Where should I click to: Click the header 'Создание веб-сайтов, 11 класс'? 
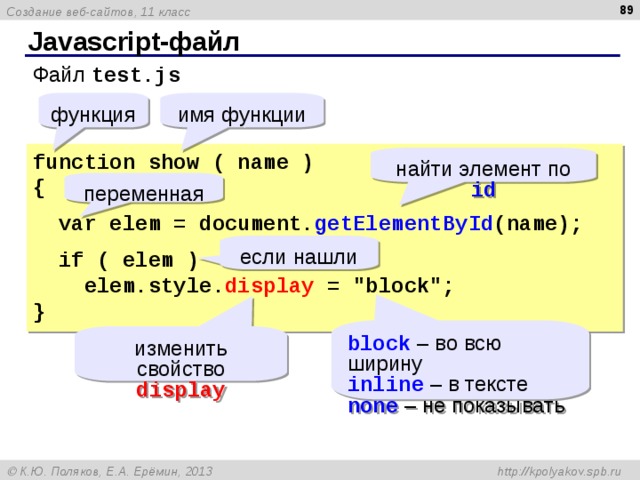pyautogui.click(x=98, y=12)
